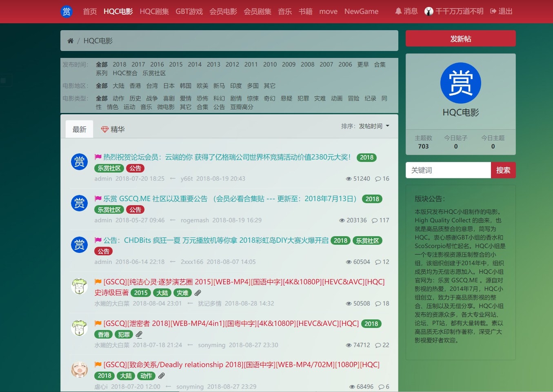Filter by year 2018

[120, 64]
